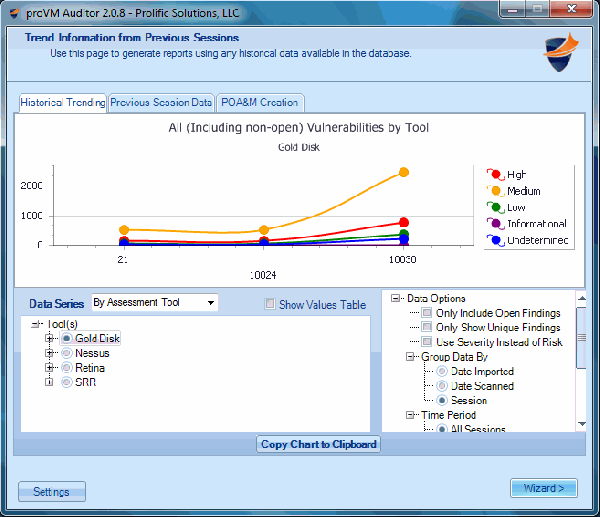The width and height of the screenshot is (600, 517).
Task: Click the Informational legend marker
Action: (496, 223)
